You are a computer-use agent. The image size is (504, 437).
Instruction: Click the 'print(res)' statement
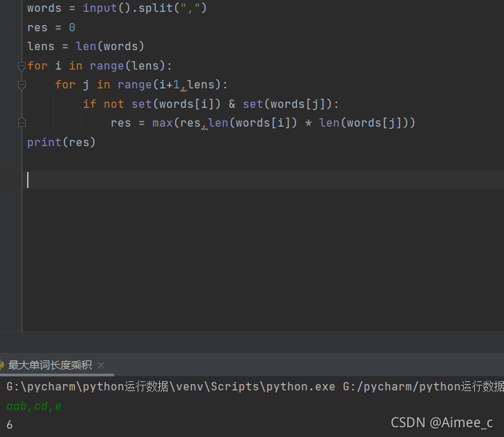pyautogui.click(x=61, y=142)
